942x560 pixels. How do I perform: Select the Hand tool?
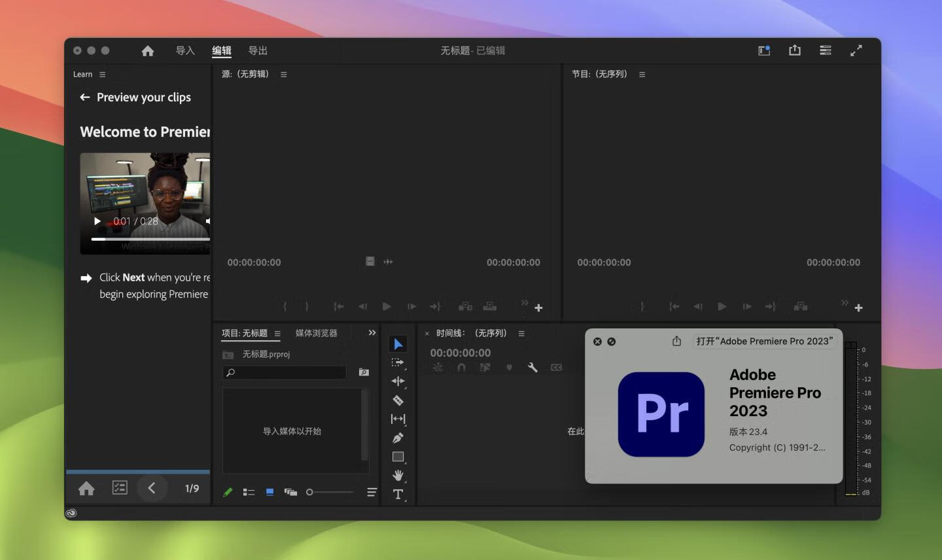[398, 476]
